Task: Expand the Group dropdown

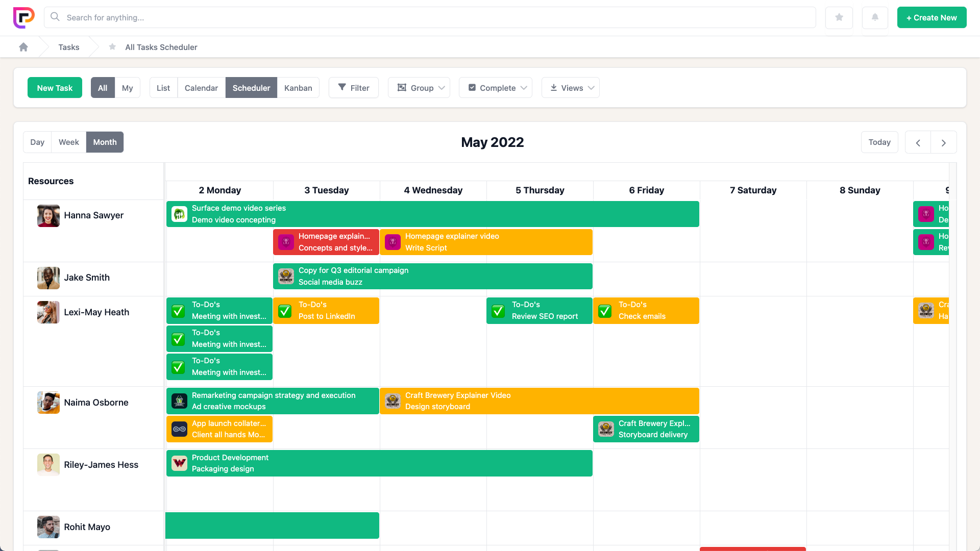Action: tap(419, 88)
